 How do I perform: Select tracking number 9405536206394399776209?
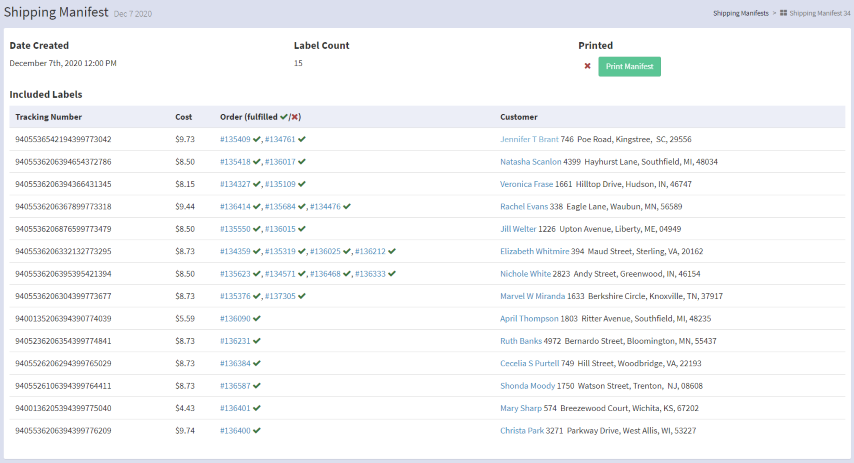(x=63, y=430)
